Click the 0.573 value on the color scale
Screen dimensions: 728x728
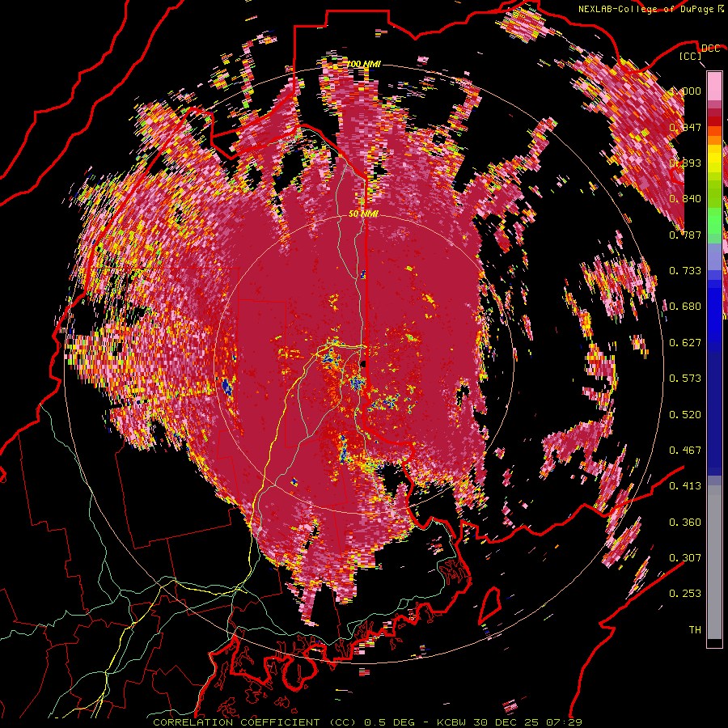click(x=685, y=379)
